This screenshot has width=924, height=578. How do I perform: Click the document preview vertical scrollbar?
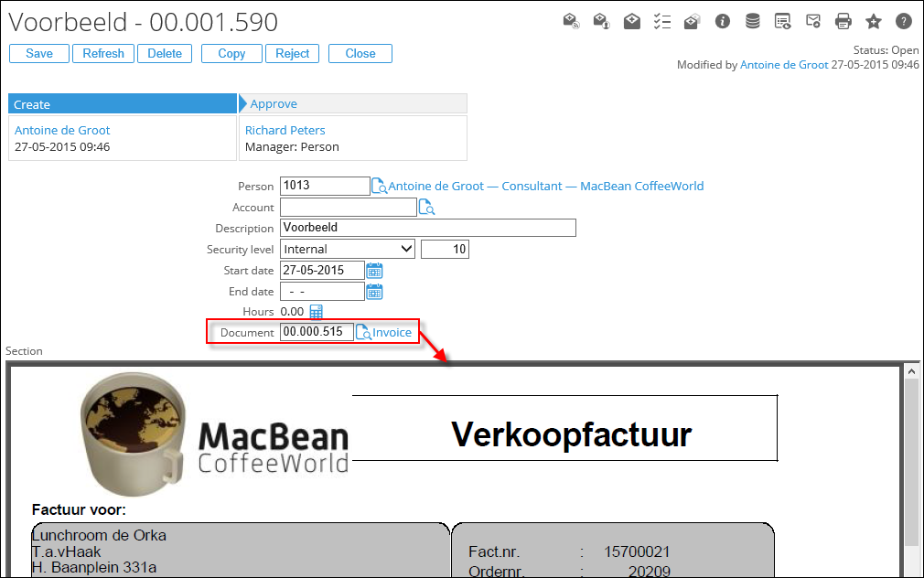pos(911,457)
